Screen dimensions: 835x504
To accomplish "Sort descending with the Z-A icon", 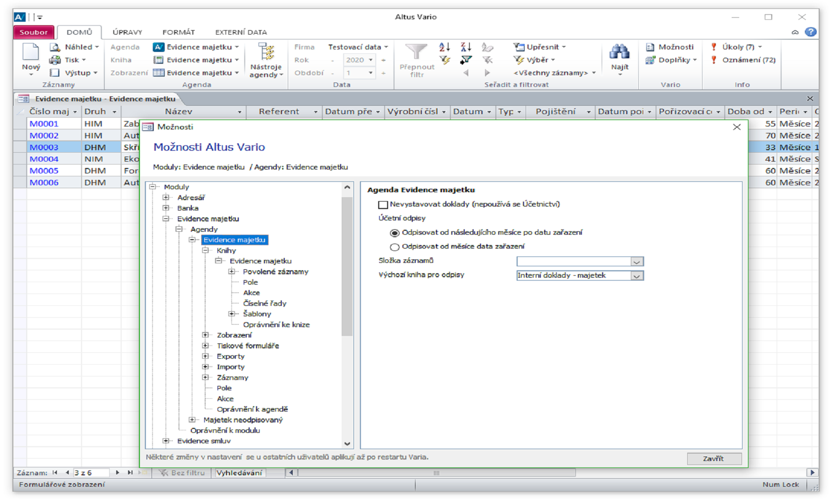I will pos(466,47).
